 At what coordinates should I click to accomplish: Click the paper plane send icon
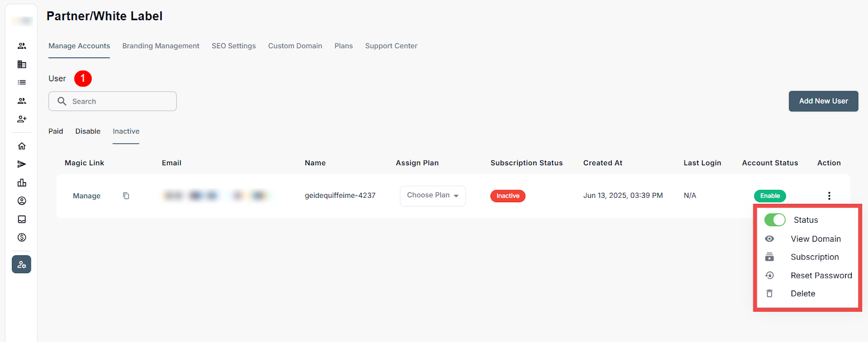coord(22,164)
